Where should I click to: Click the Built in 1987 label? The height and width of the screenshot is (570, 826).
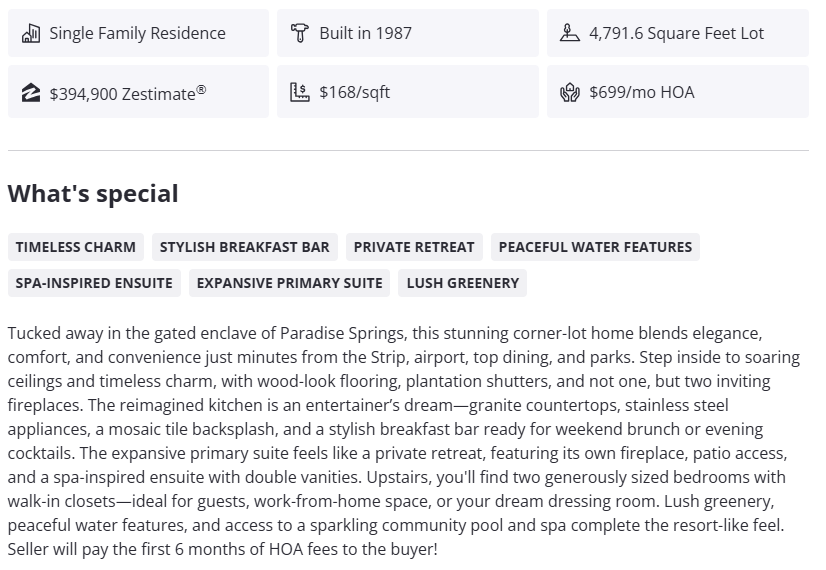pos(365,33)
